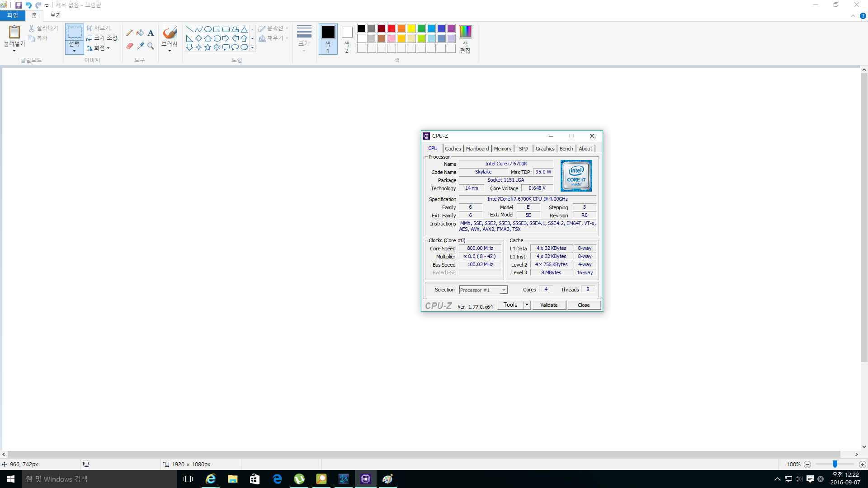Choose the Oval shape
Screen dimensions: 868x488
coord(208,29)
